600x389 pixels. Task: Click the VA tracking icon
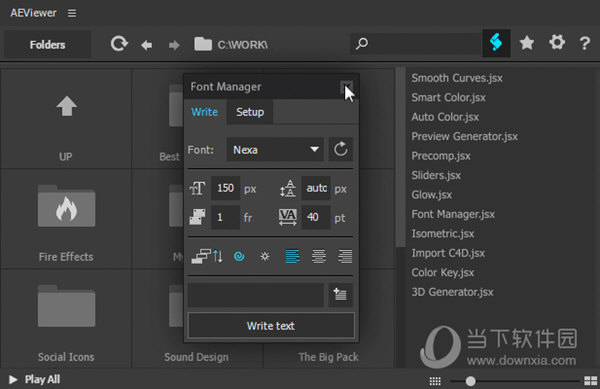click(x=288, y=217)
